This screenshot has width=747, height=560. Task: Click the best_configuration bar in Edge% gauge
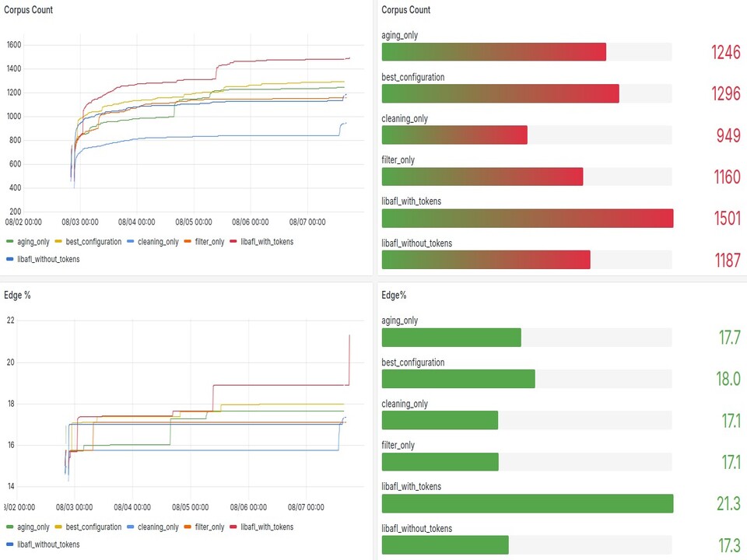[x=458, y=379]
